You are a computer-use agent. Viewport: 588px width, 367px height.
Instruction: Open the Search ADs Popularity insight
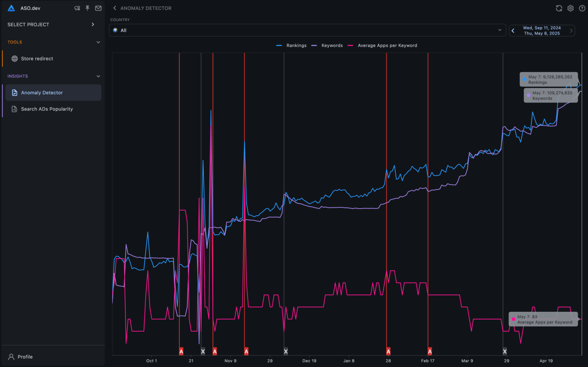(x=47, y=109)
